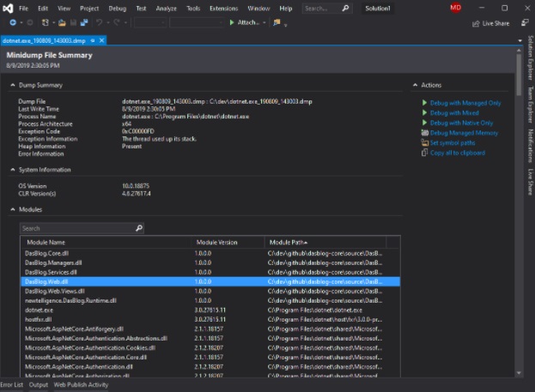Click Debug with Native Only link

[x=461, y=123]
